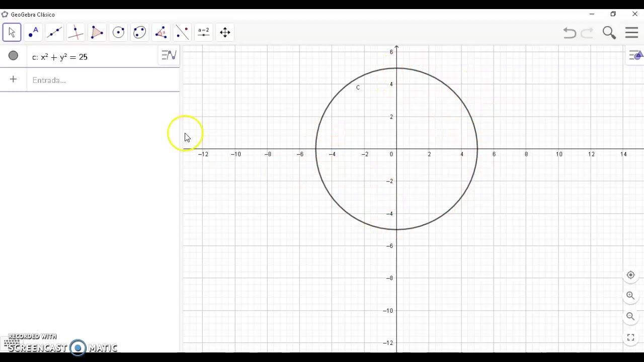The image size is (644, 362).
Task: Toggle visibility of circle c
Action: pos(14,56)
